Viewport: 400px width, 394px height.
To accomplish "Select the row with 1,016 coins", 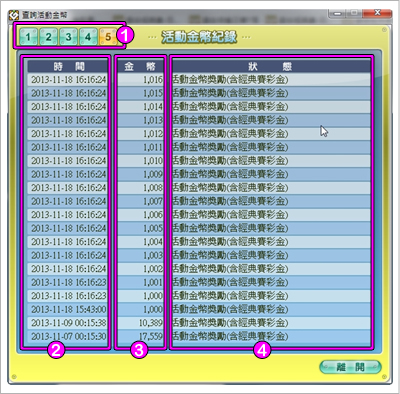I will (x=199, y=80).
